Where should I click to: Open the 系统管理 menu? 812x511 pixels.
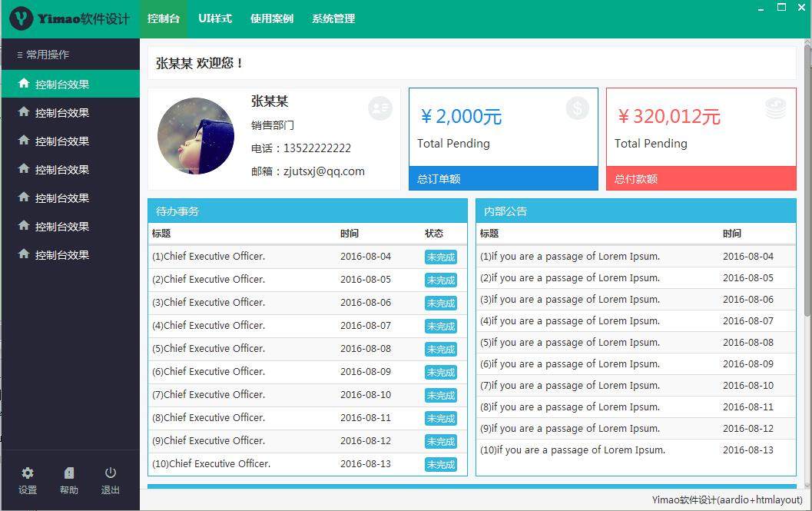333,18
